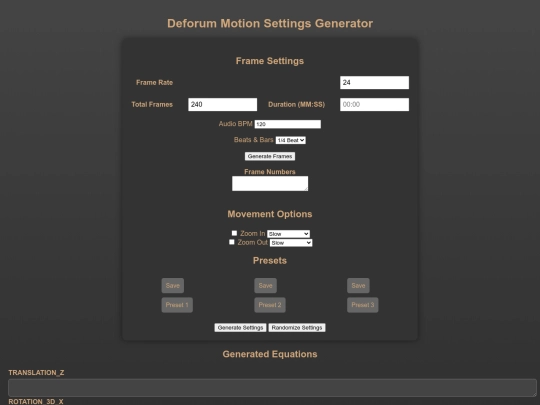Click the Generate Settings button
The height and width of the screenshot is (405, 540).
240,328
